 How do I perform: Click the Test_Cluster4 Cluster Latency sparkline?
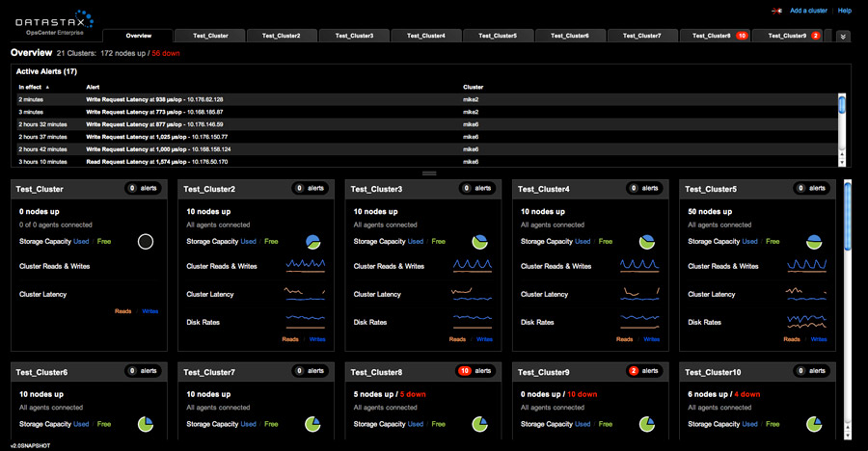point(640,294)
